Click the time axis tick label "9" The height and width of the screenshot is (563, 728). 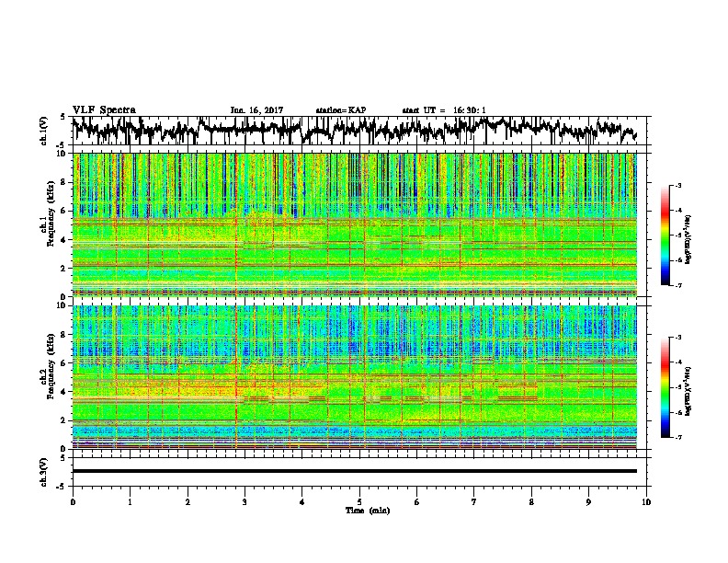click(588, 502)
